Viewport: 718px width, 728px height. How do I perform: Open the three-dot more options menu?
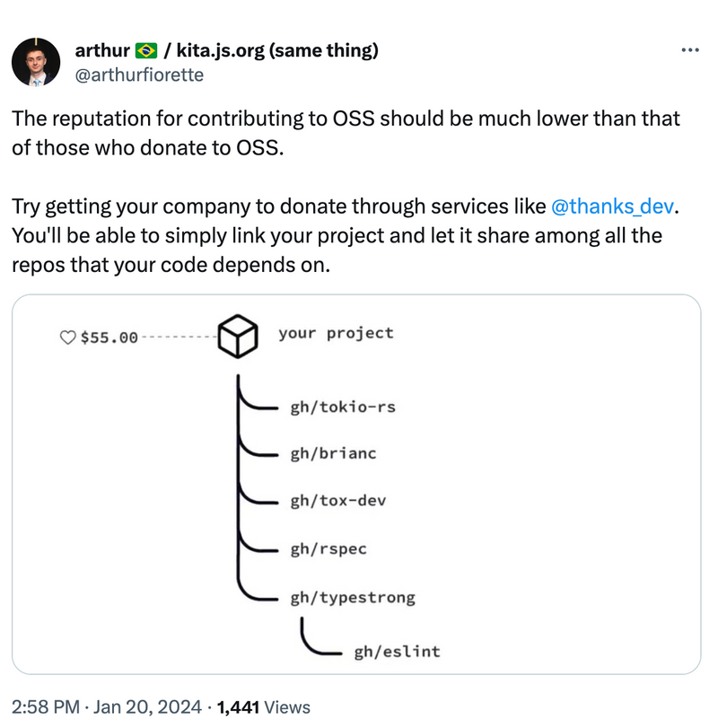point(689,49)
